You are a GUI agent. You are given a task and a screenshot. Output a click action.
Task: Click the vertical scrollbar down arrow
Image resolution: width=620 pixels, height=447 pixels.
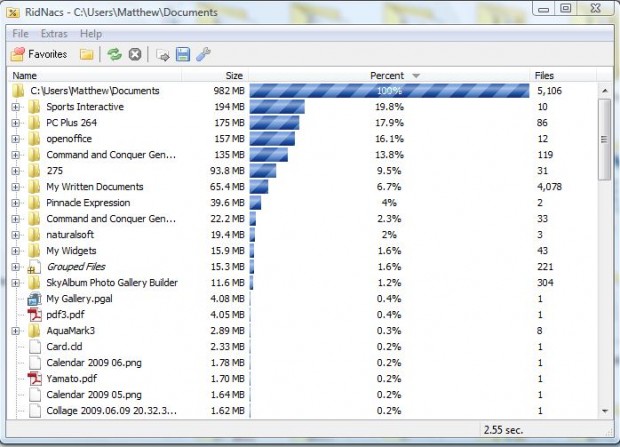(x=604, y=411)
